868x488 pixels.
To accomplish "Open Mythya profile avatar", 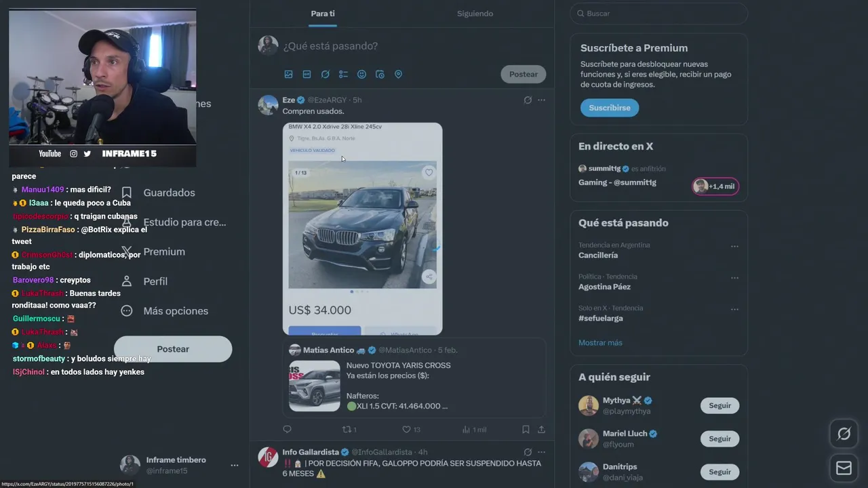I will [589, 405].
